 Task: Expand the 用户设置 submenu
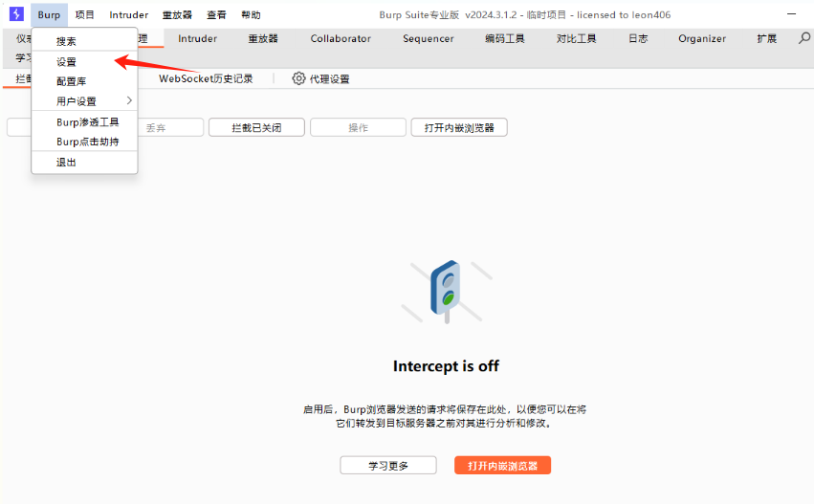click(84, 101)
